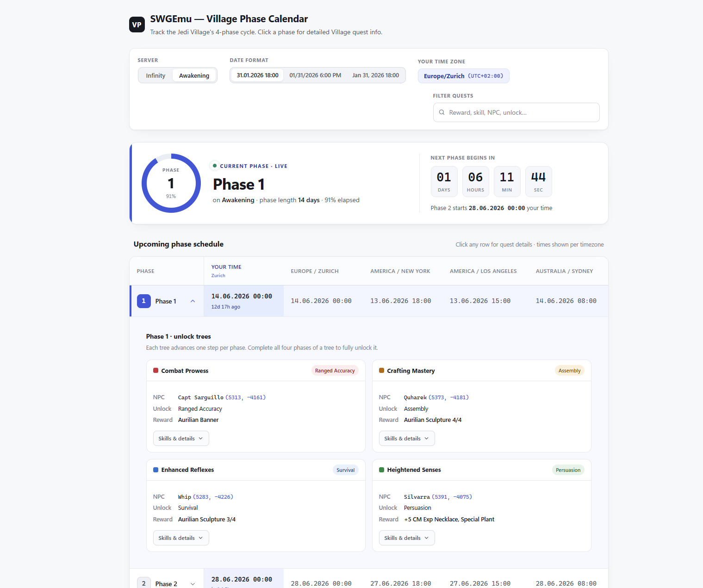
Task: Click the red Combat Prowess color square
Action: click(156, 371)
